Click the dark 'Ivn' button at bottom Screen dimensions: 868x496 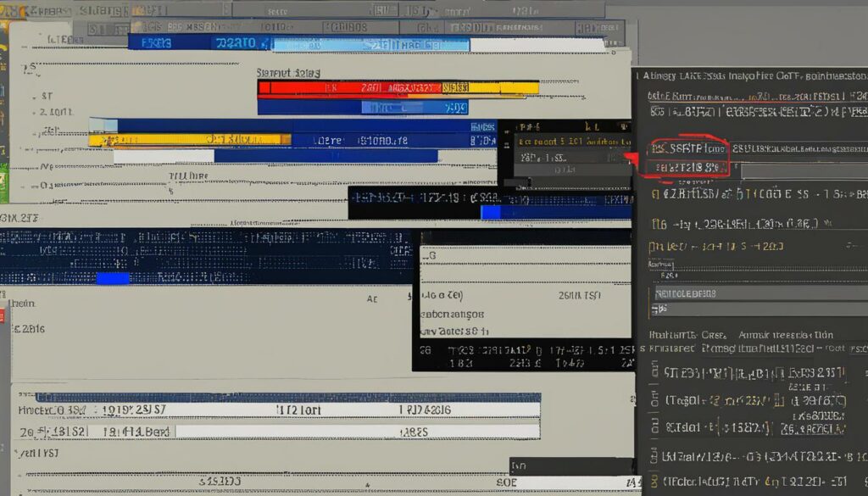pos(520,465)
